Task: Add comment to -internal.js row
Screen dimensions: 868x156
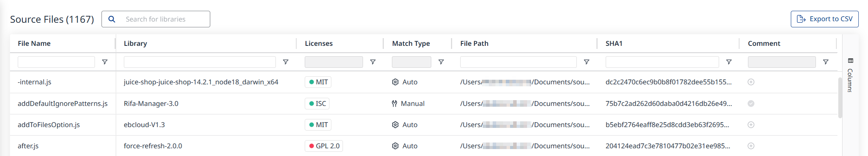Action: [751, 82]
